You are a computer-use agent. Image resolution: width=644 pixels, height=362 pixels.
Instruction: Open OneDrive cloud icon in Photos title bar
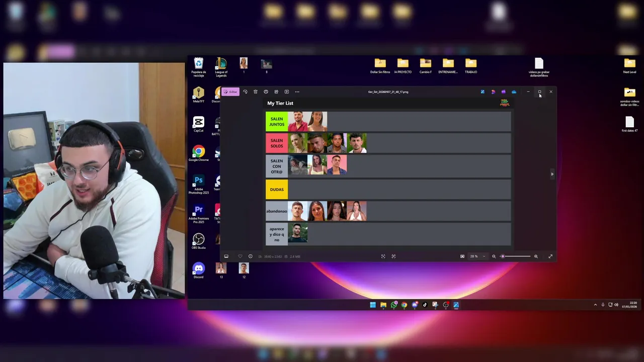514,92
